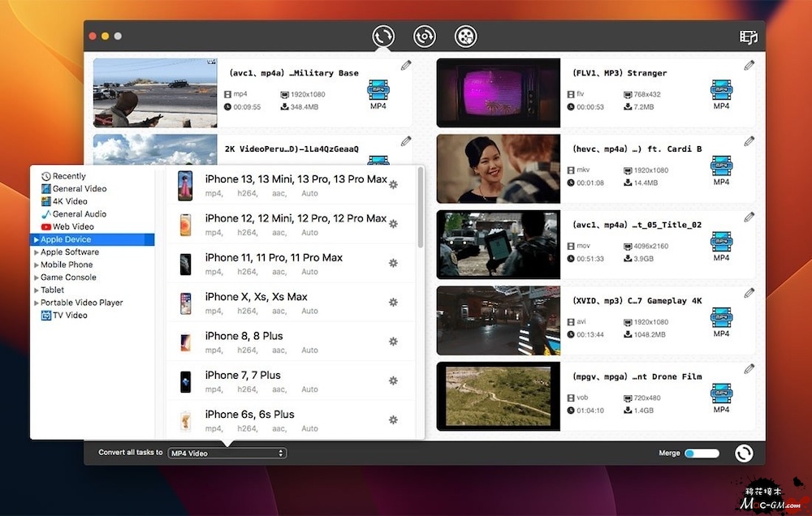Screen dimensions: 812x516
Task: Open settings gear for iPhone 8 preset
Action: click(393, 342)
